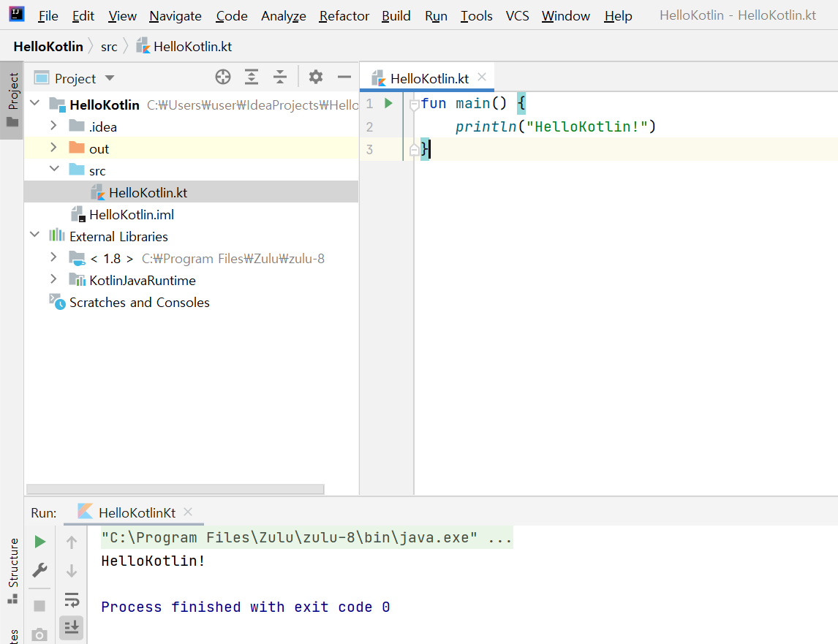
Task: Click the Project panel horizontal scrollbar
Action: point(175,489)
